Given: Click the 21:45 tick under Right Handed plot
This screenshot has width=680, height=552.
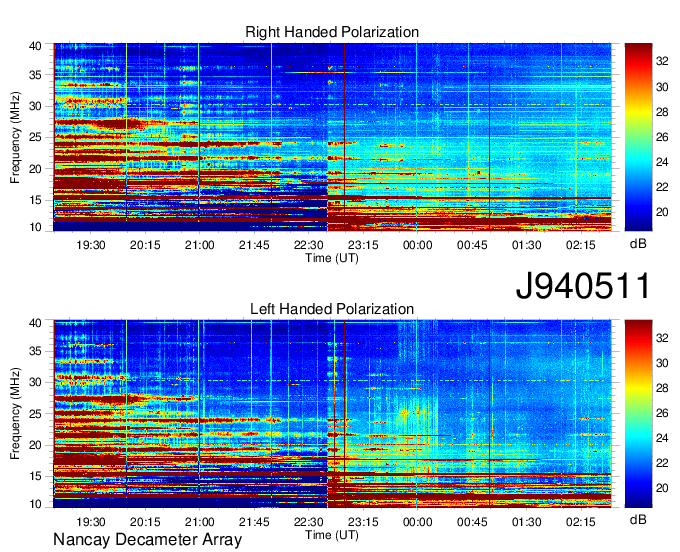Looking at the screenshot, I should coord(254,245).
